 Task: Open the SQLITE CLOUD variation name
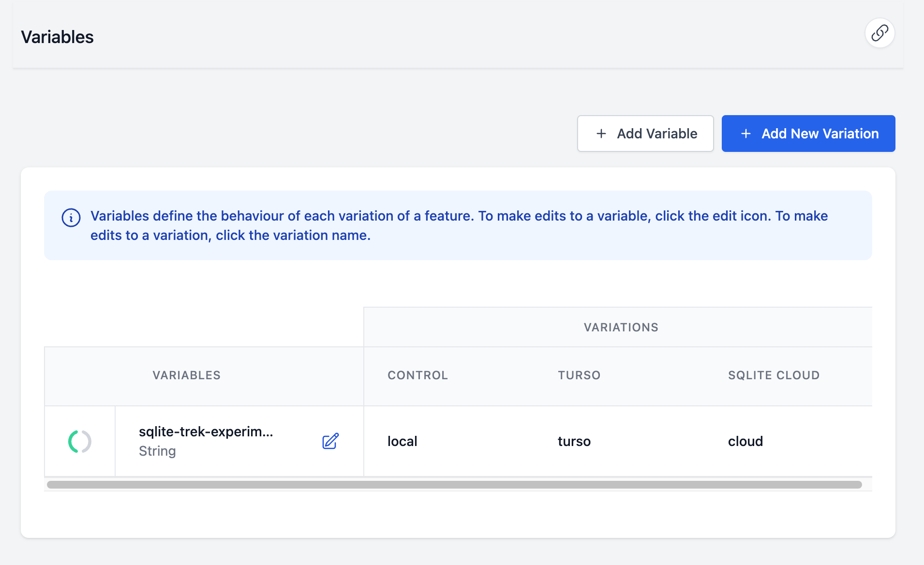tap(774, 375)
